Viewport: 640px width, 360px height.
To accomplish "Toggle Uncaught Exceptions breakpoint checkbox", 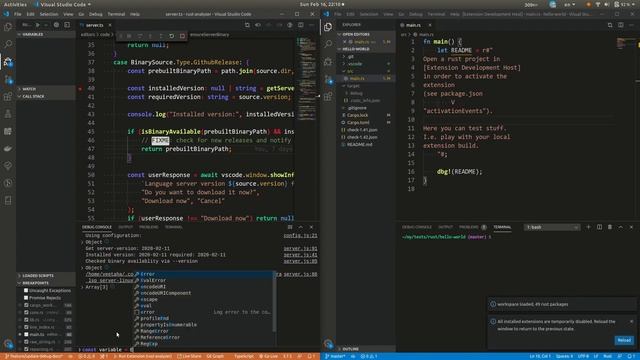I will pyautogui.click(x=26, y=290).
